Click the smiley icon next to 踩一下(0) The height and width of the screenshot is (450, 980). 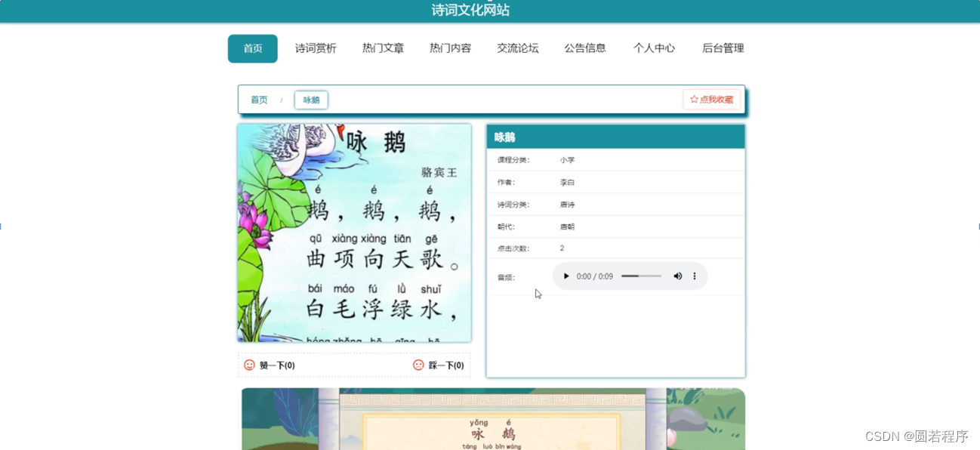point(418,365)
